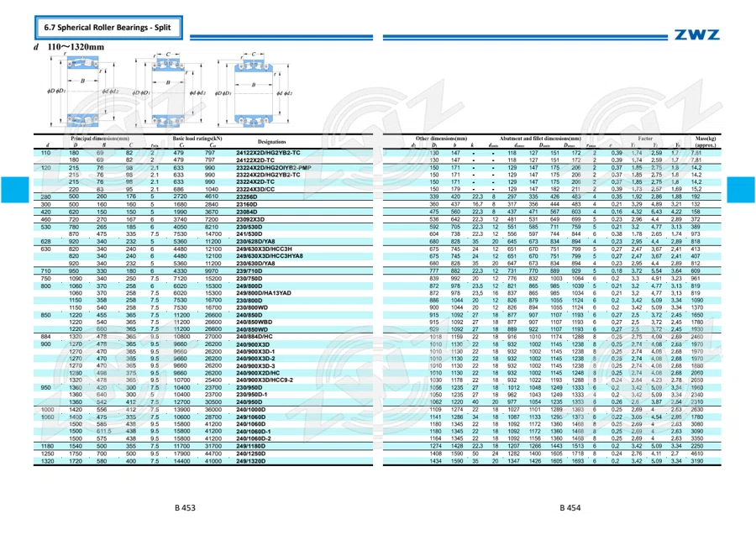Screen dimensions: 756x535
Task: Open the first bearing cross-section diagram
Action: (x=82, y=92)
